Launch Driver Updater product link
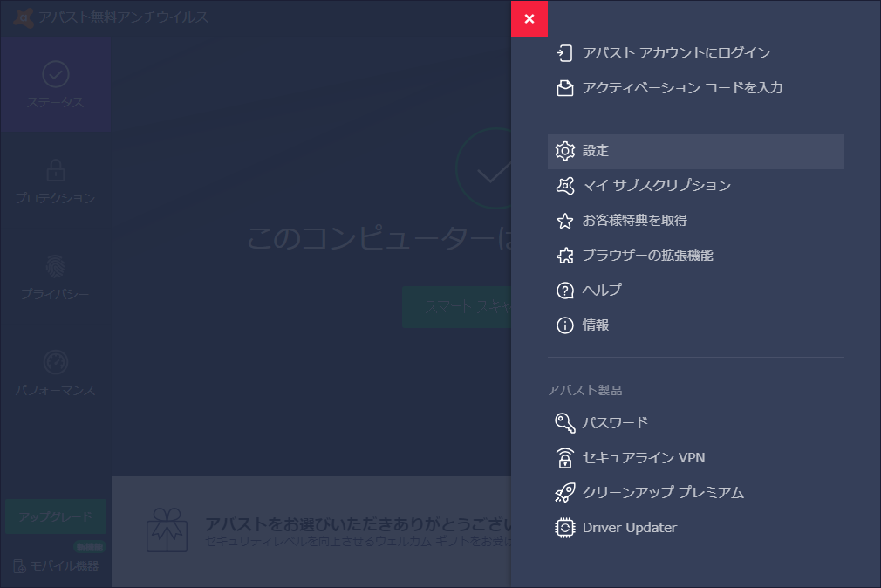This screenshot has width=881, height=588. pos(695,528)
